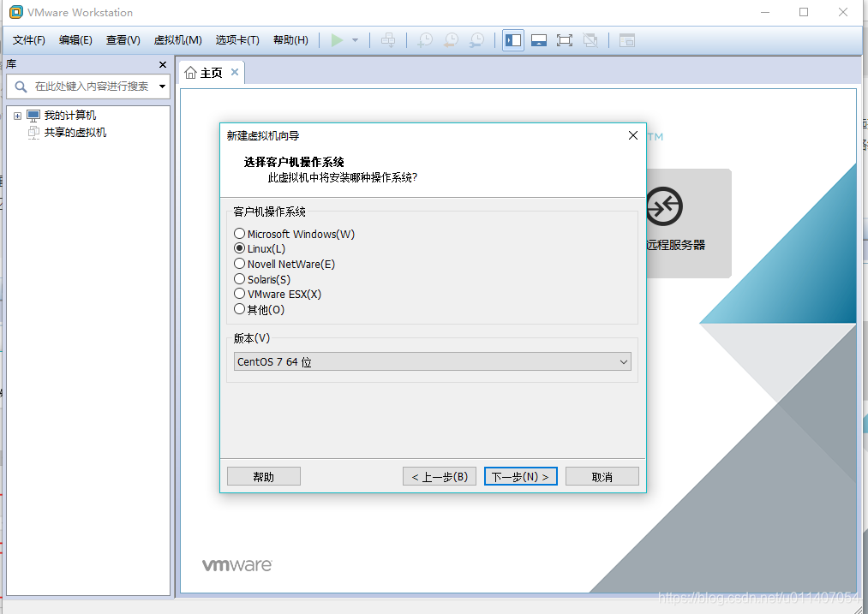The image size is (868, 614).
Task: Close the library panel with X
Action: click(x=163, y=65)
